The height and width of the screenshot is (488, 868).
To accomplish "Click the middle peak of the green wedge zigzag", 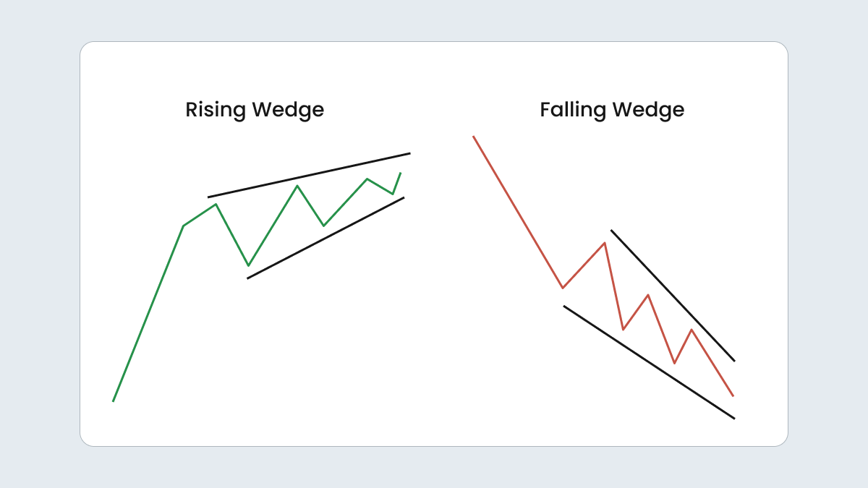I will (x=297, y=186).
